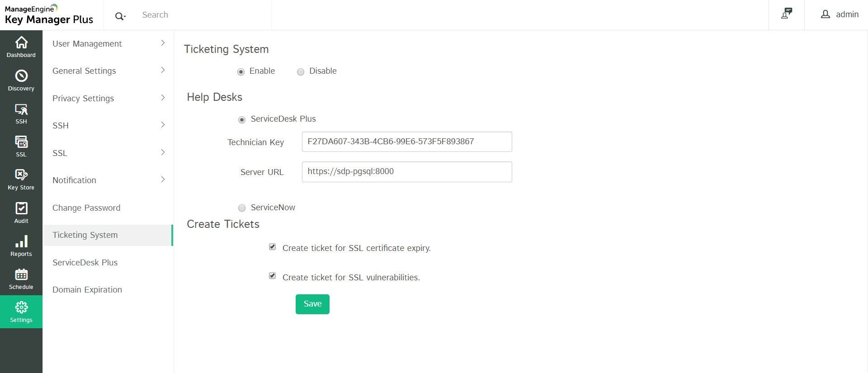Open the Audit checkmark icon

pyautogui.click(x=21, y=208)
